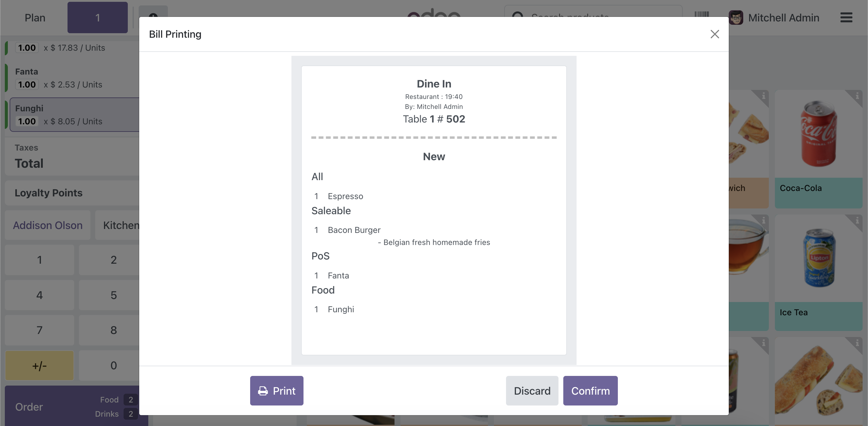The height and width of the screenshot is (426, 868).
Task: Switch to table 1 tab
Action: click(x=97, y=17)
